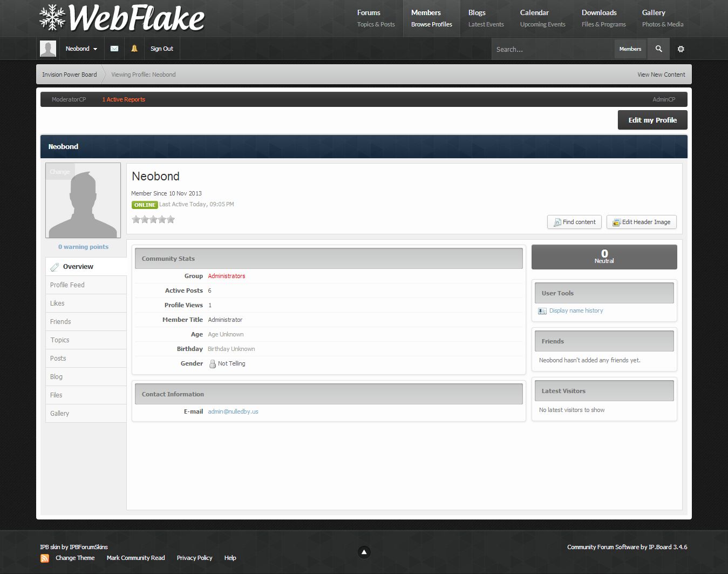Screen dimensions: 728x574
Task: Open the Blogs navigation tab
Action: (x=486, y=18)
